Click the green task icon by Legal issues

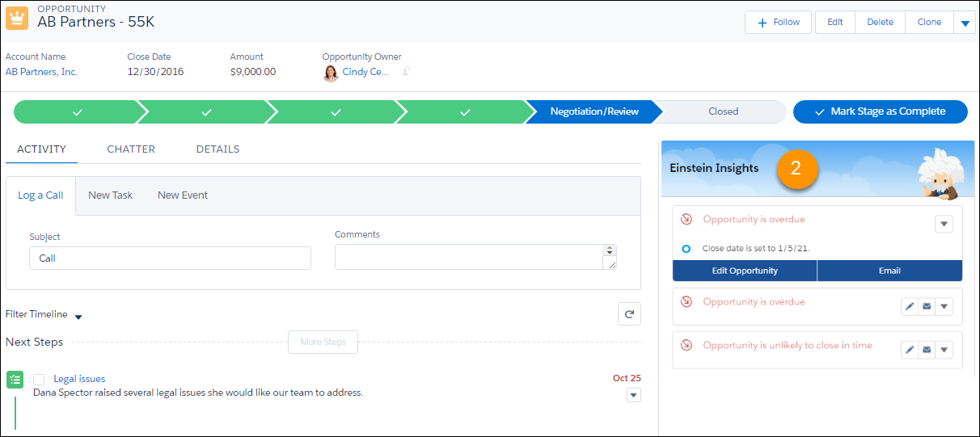(15, 380)
